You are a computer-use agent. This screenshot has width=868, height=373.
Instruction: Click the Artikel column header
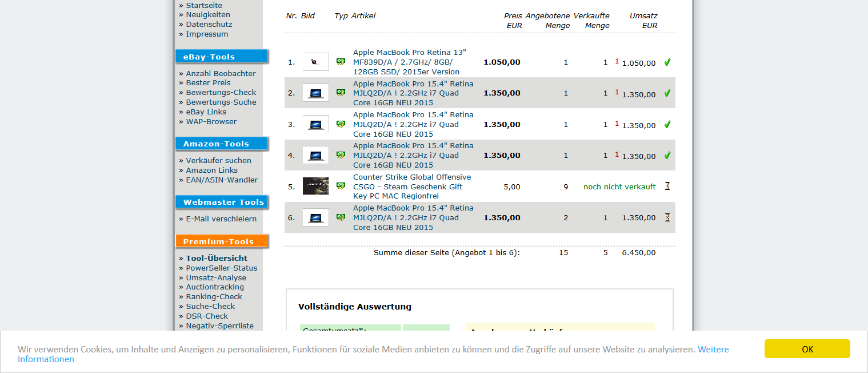363,16
